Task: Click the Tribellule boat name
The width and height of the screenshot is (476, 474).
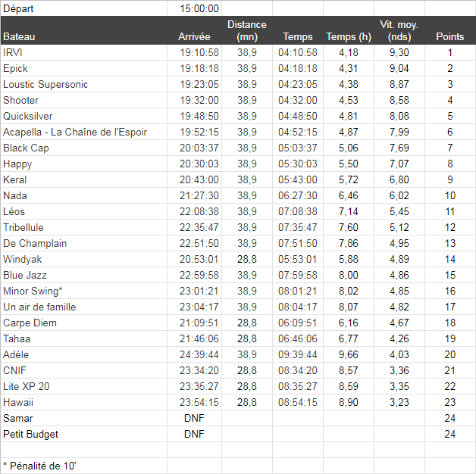Action: 23,227
